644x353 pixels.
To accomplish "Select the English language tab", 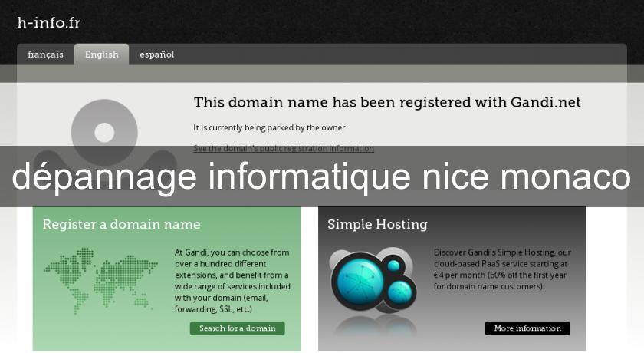I will coord(101,54).
